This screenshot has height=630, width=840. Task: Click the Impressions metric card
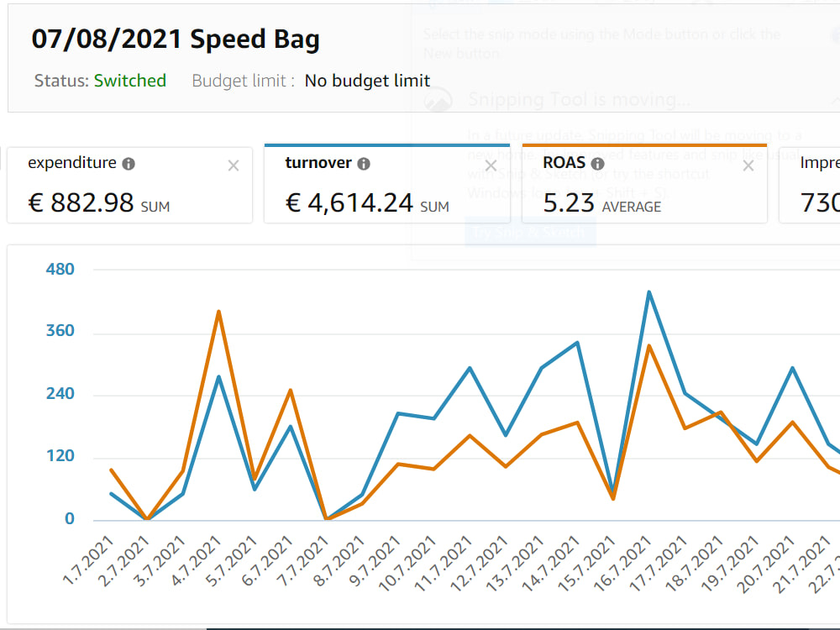coord(810,185)
